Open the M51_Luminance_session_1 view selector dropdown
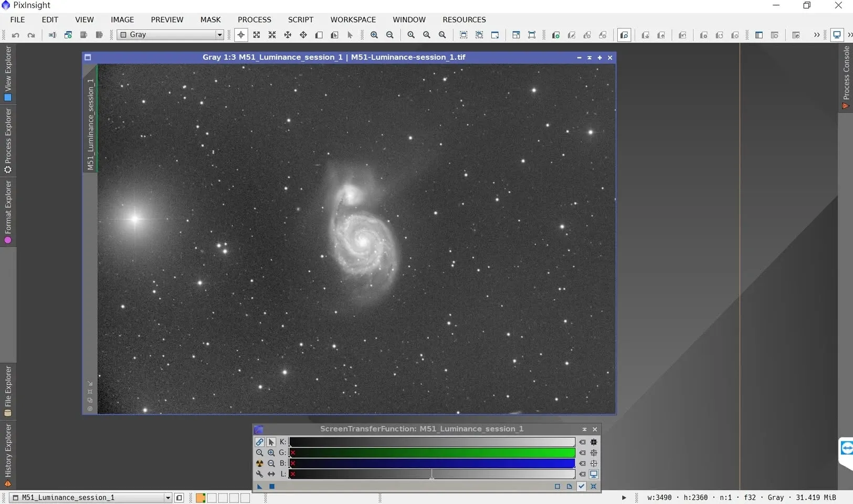Image resolution: width=853 pixels, height=504 pixels. point(91,498)
